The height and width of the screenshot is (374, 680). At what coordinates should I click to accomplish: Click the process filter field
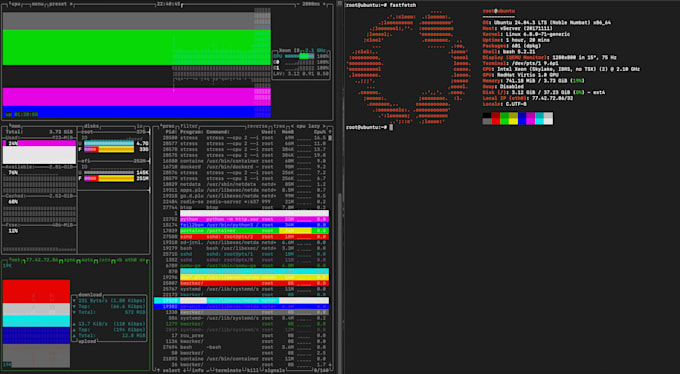click(190, 126)
